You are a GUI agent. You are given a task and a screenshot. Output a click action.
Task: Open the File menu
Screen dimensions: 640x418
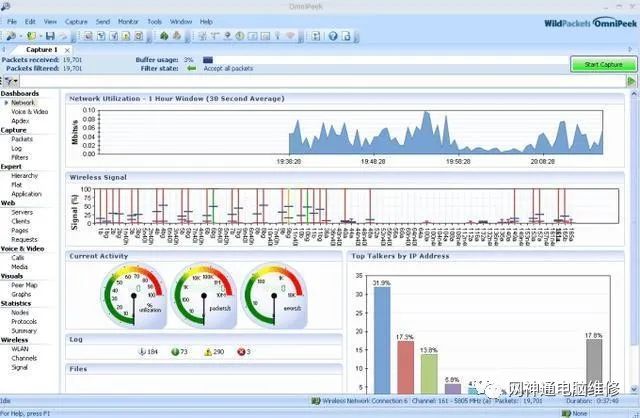click(12, 22)
